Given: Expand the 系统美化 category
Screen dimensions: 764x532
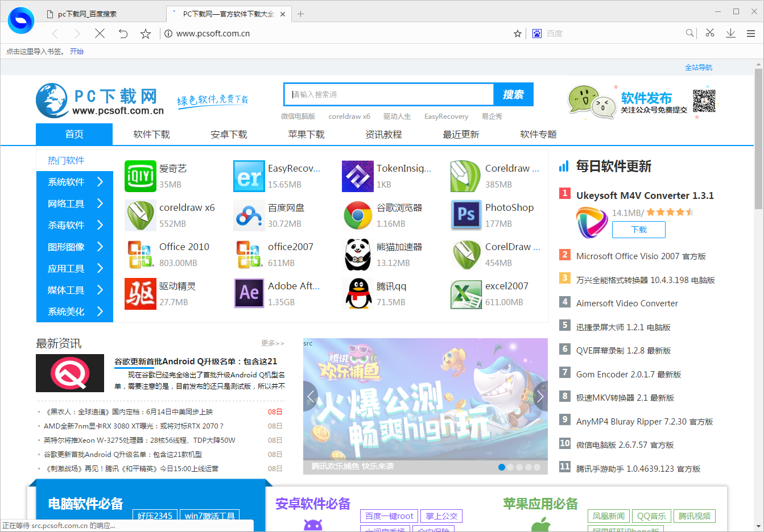Looking at the screenshot, I should point(75,311).
